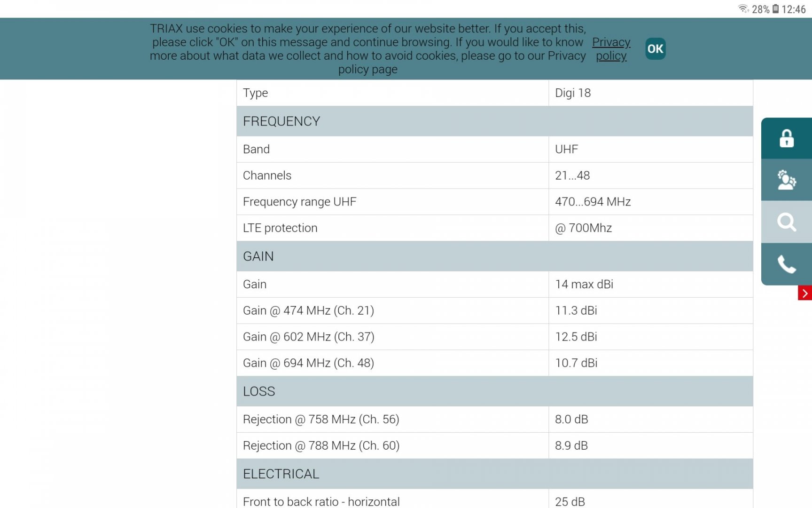Select the LOSS section header
The width and height of the screenshot is (812, 508).
(x=259, y=391)
